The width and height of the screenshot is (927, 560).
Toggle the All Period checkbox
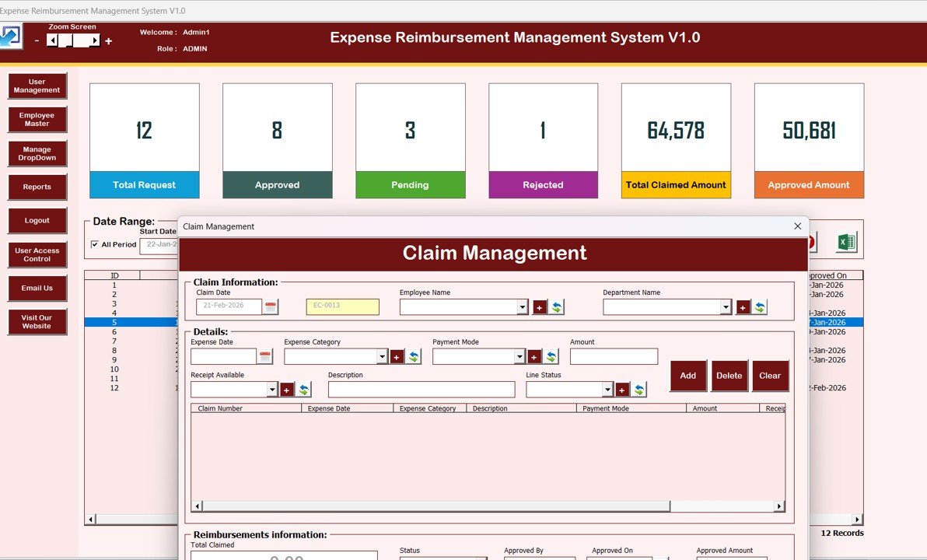pyautogui.click(x=96, y=244)
